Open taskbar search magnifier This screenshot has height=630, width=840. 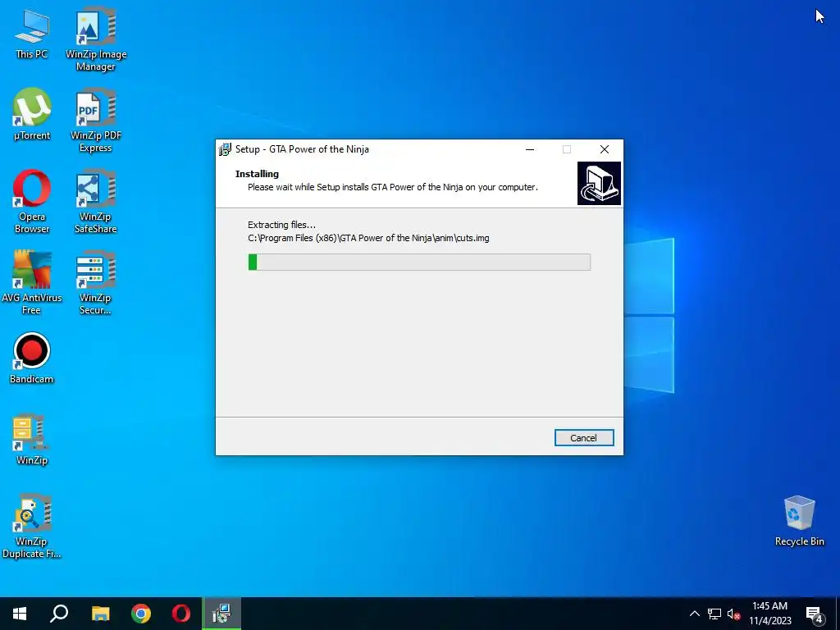coord(59,614)
